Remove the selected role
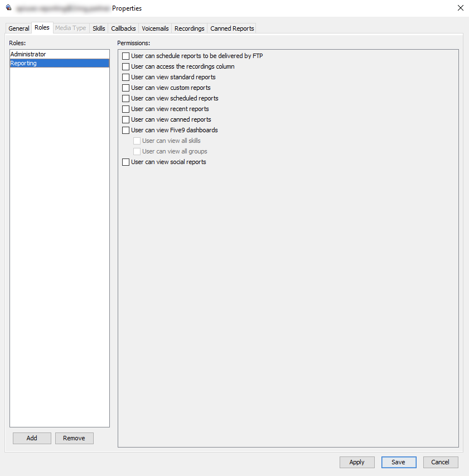The height and width of the screenshot is (476, 469). [x=74, y=438]
